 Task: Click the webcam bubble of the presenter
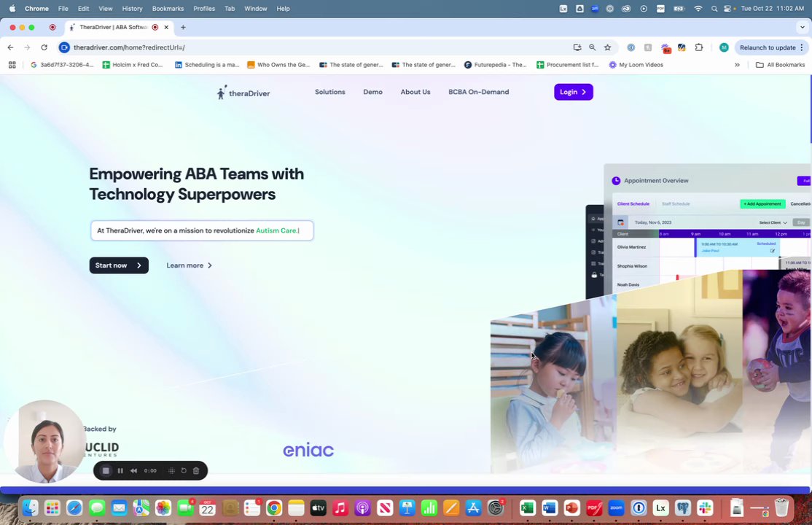(45, 441)
